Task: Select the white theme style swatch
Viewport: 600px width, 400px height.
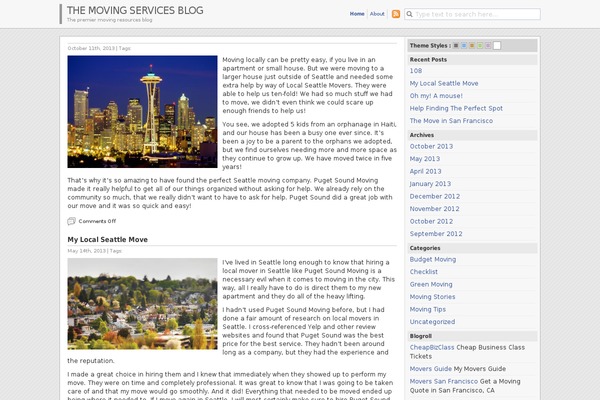Action: click(497, 46)
